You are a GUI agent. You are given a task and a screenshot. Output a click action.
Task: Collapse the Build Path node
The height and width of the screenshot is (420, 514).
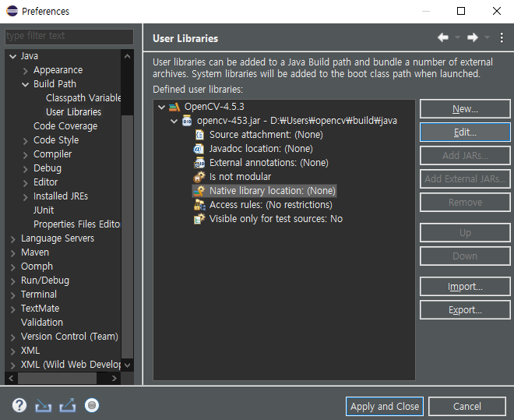[25, 85]
